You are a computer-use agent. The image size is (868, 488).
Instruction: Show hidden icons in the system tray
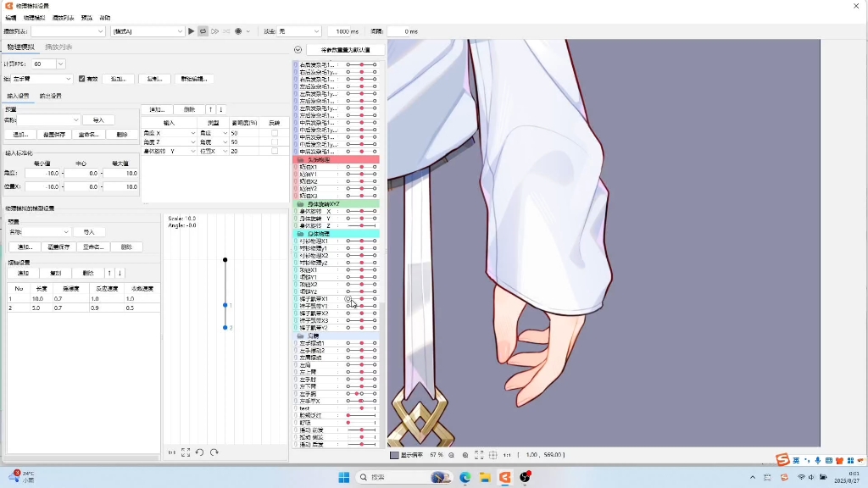click(x=753, y=477)
